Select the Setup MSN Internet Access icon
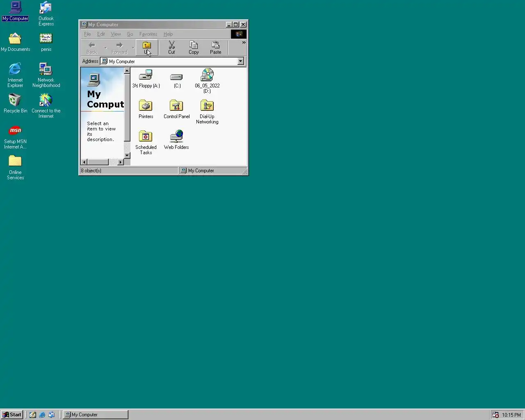Viewport: 525px width, 420px height. [15, 137]
